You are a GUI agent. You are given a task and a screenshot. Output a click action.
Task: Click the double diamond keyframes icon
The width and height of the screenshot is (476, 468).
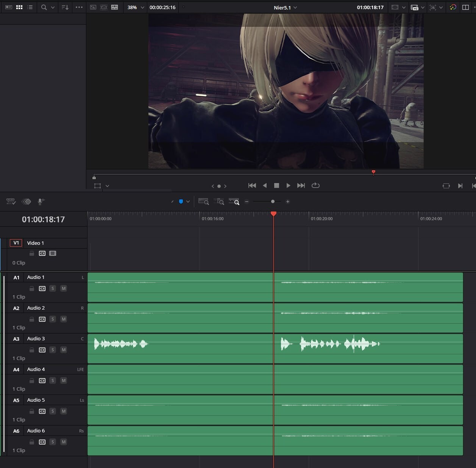26,202
